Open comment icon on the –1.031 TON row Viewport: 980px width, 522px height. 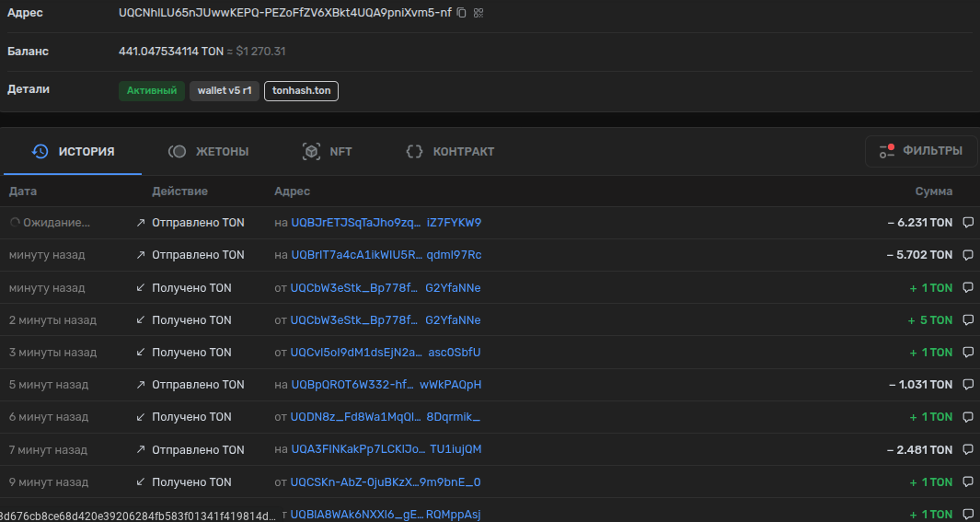[x=967, y=385]
